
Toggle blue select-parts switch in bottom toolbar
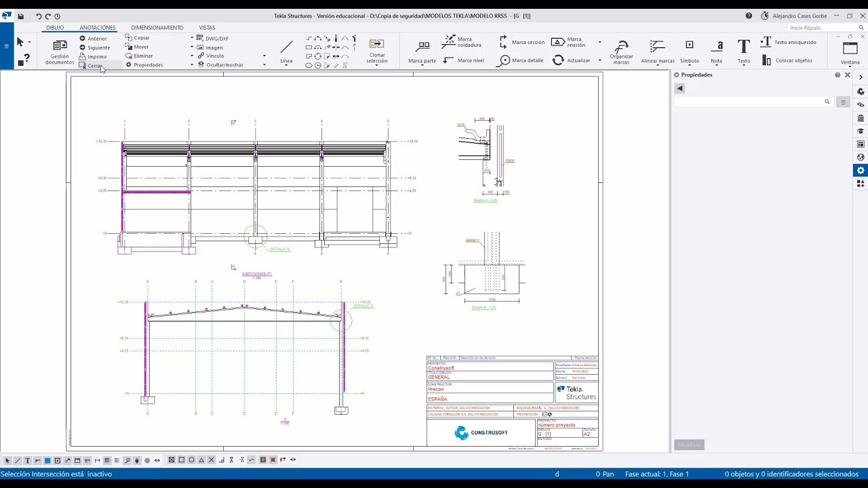tap(47, 460)
